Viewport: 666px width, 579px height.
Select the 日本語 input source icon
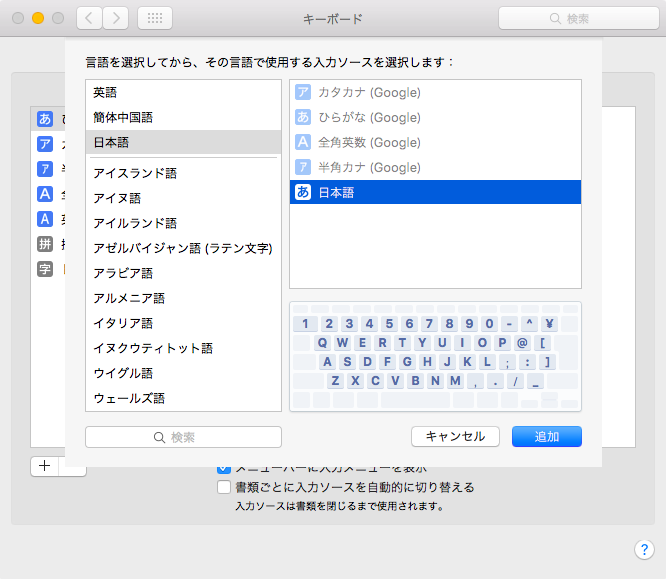tap(303, 192)
